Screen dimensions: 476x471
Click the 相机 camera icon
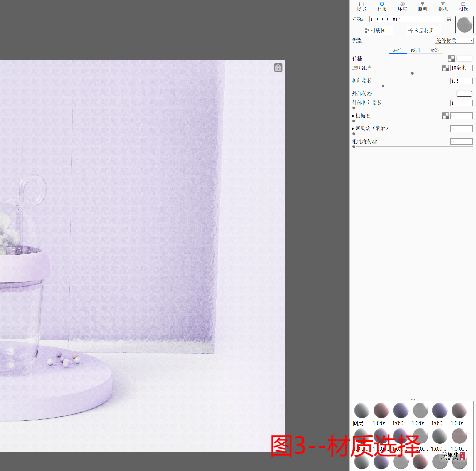(x=443, y=4)
